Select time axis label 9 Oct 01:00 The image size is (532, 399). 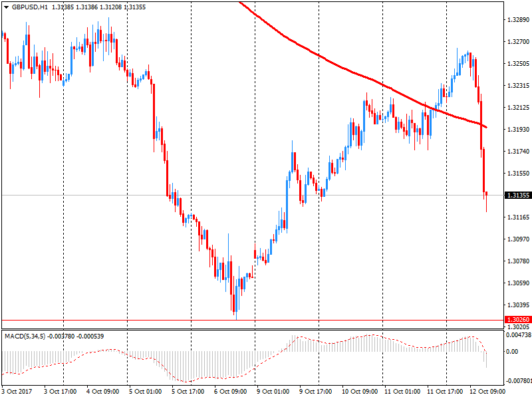(x=273, y=391)
